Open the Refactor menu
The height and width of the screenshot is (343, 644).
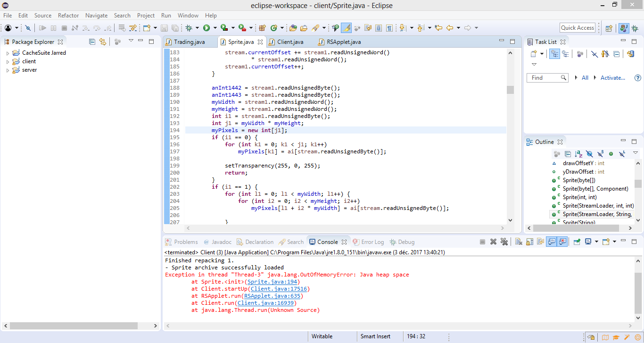point(68,16)
